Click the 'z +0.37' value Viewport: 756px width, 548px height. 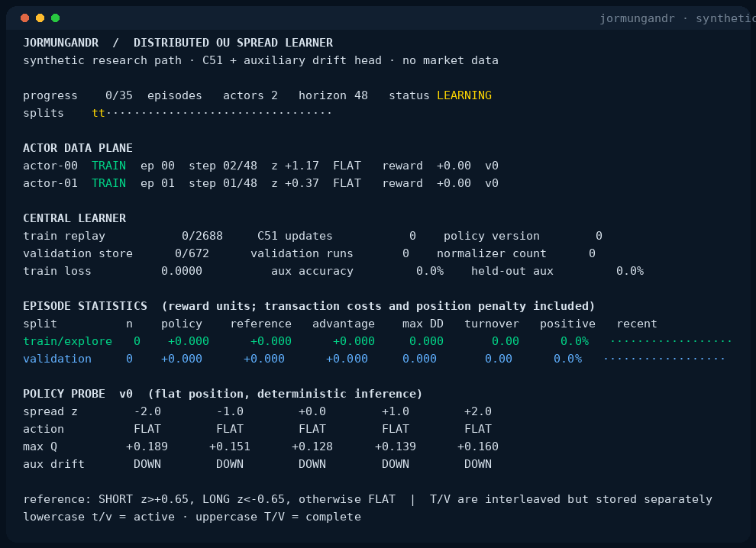295,183
